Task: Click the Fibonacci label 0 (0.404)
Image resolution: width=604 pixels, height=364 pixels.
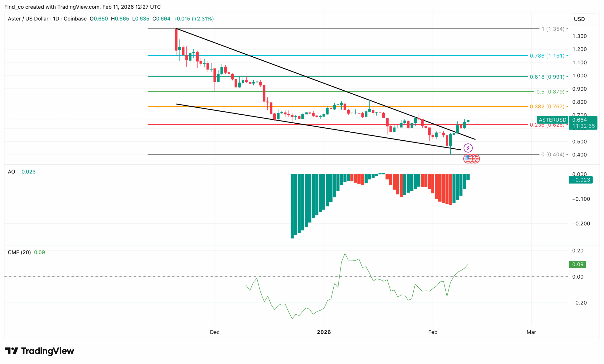Action: coord(553,155)
